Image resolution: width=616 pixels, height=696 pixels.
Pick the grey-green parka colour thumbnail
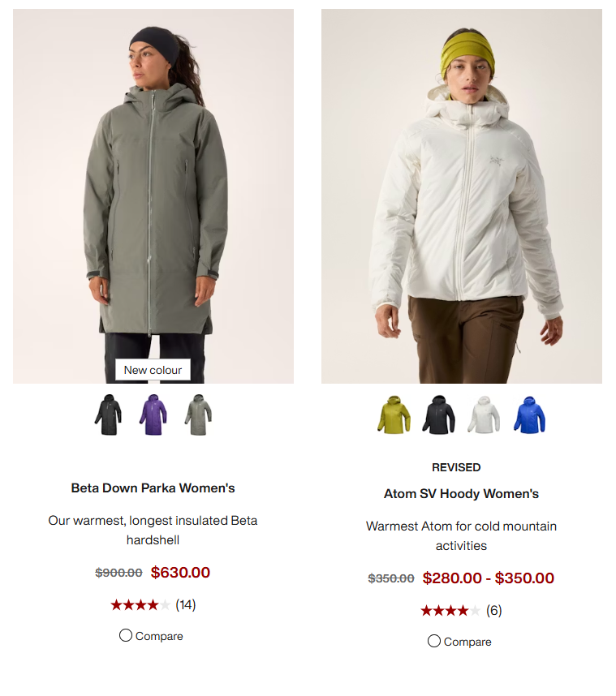pos(198,415)
